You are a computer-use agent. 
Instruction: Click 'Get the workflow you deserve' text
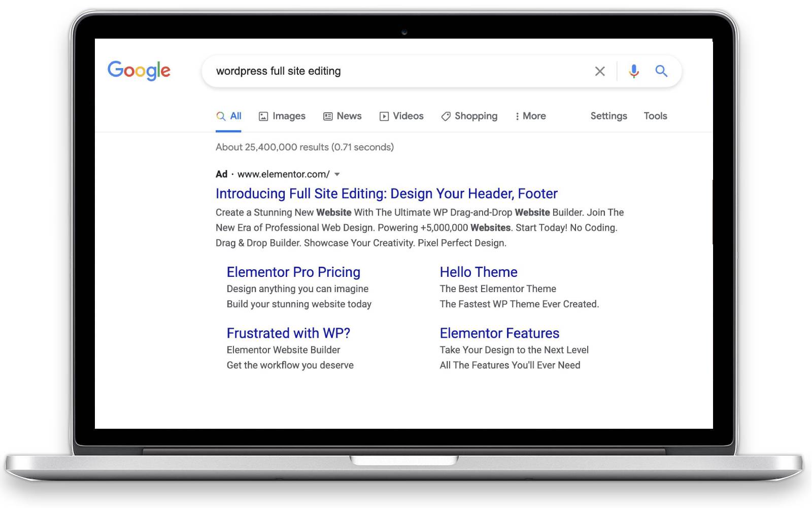(290, 365)
